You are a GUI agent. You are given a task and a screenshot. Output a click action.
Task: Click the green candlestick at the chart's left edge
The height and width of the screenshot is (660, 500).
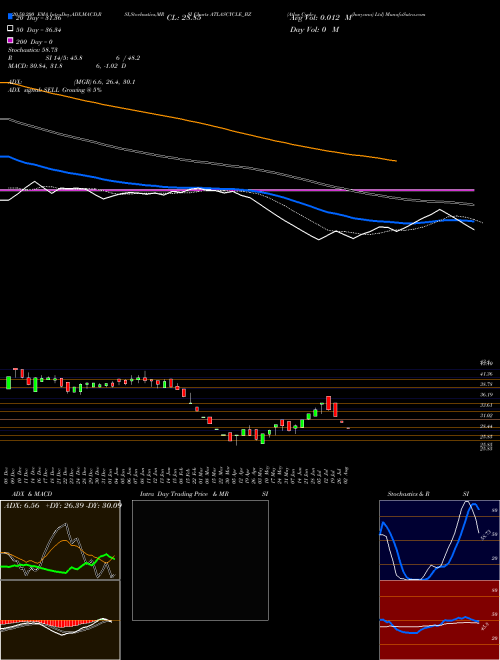[8, 383]
